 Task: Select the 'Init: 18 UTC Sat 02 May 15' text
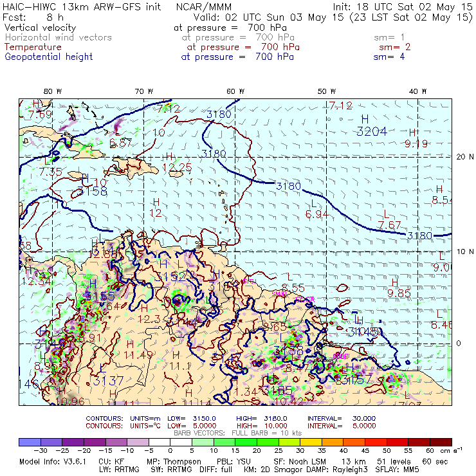[x=403, y=6]
